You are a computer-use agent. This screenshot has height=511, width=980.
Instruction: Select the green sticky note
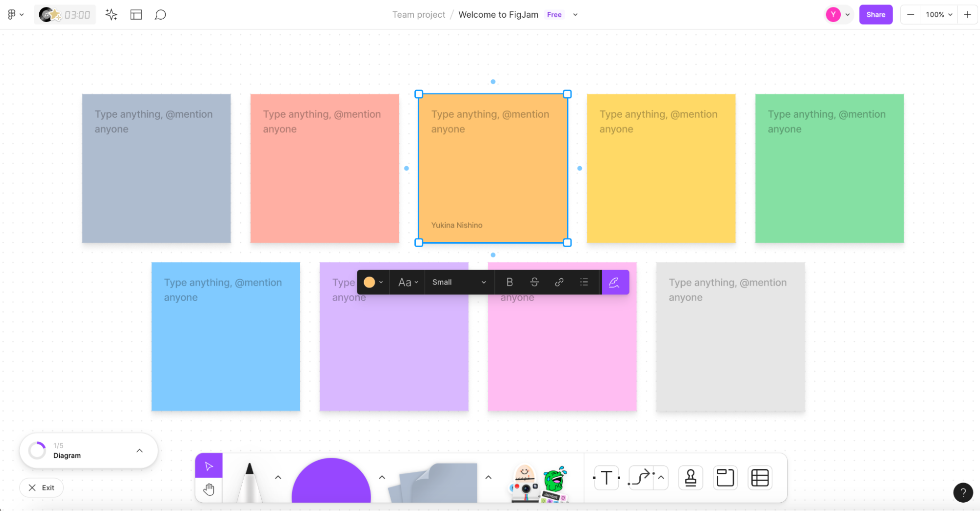(829, 168)
